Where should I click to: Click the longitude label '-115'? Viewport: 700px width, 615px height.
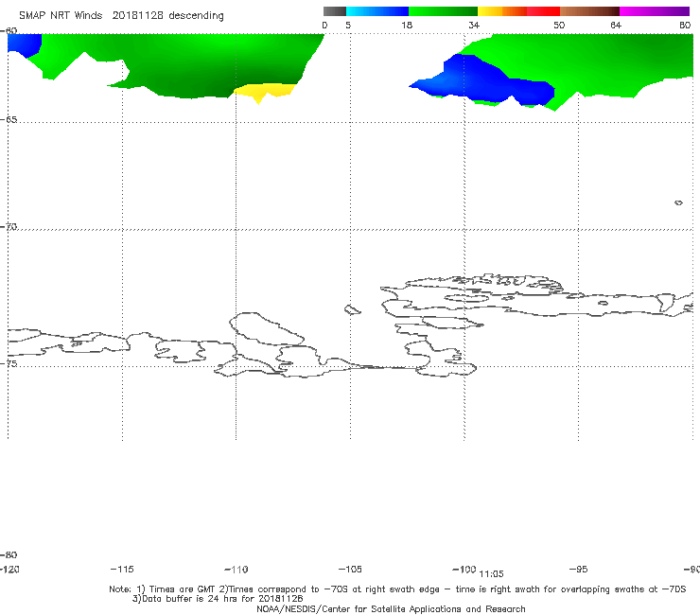pyautogui.click(x=122, y=569)
